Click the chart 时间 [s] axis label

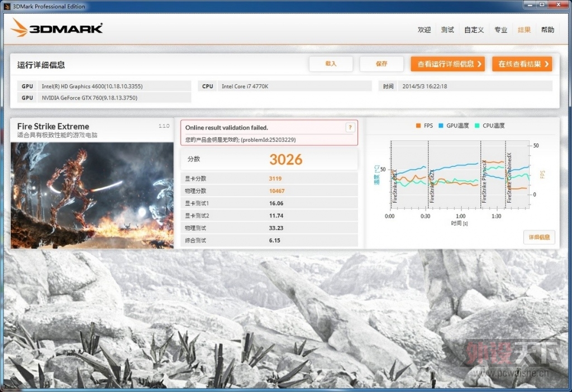(x=459, y=223)
